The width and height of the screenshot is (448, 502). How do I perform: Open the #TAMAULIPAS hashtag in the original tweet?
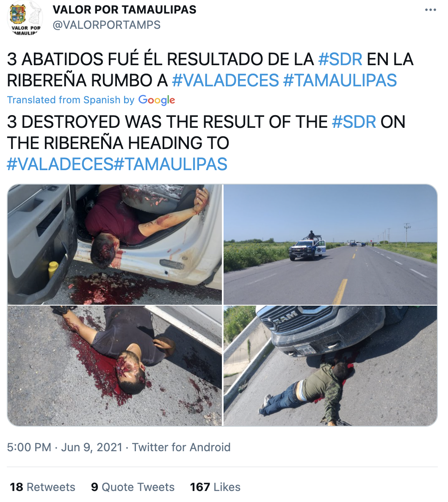340,80
